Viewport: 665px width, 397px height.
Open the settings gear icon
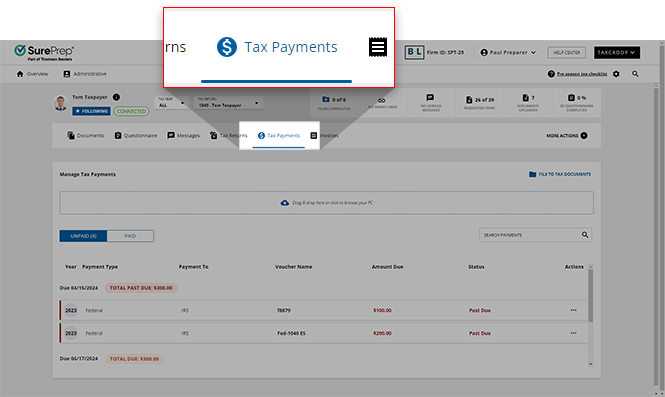616,74
